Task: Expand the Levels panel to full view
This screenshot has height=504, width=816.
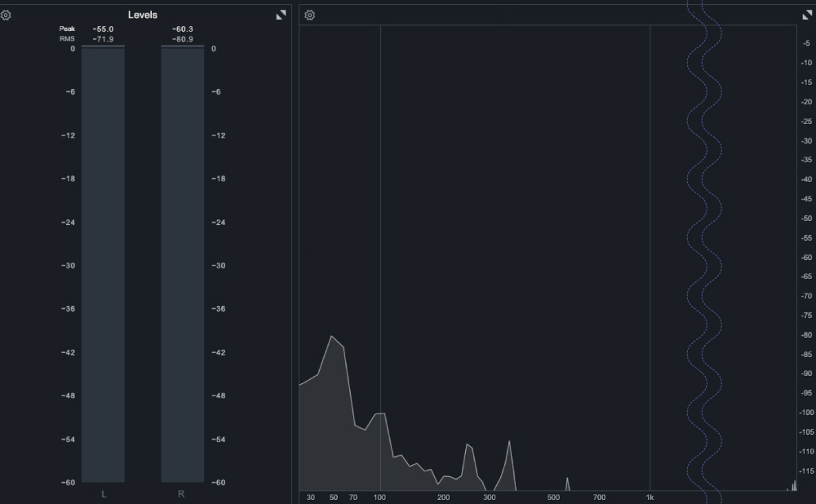Action: [x=281, y=15]
